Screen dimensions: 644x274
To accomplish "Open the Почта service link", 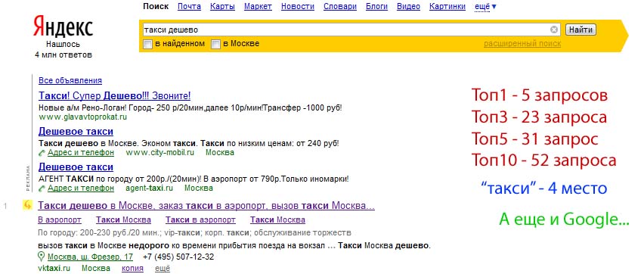I will [189, 6].
